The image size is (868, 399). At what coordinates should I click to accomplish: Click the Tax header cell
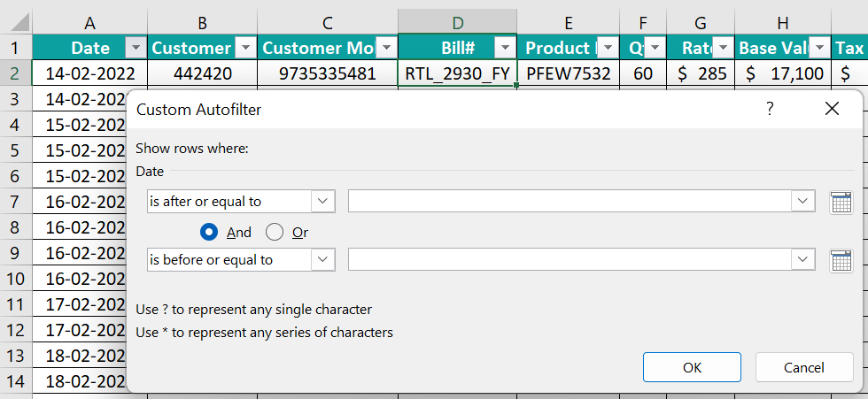point(849,48)
